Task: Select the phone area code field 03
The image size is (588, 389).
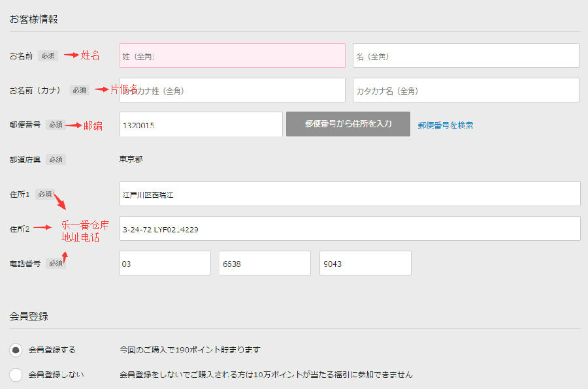Action: pos(165,263)
